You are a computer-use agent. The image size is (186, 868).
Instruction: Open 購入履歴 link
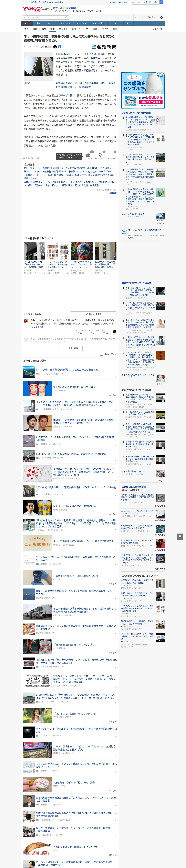pyautogui.click(x=152, y=18)
